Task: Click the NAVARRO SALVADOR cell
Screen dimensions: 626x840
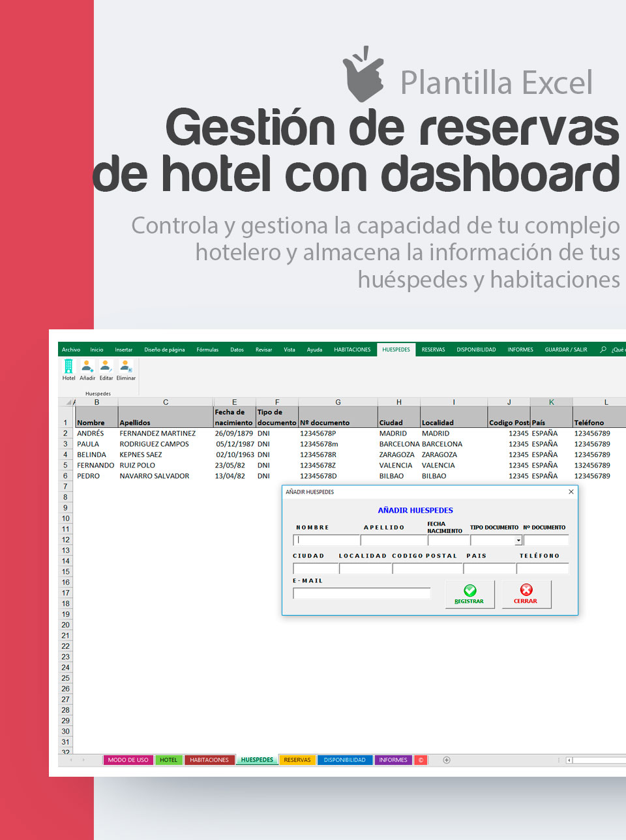Action: click(165, 476)
